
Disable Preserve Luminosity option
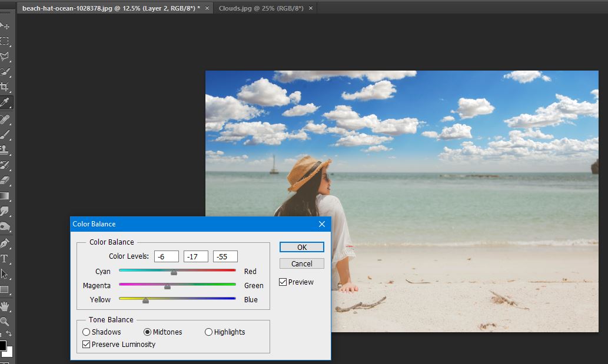(x=87, y=345)
